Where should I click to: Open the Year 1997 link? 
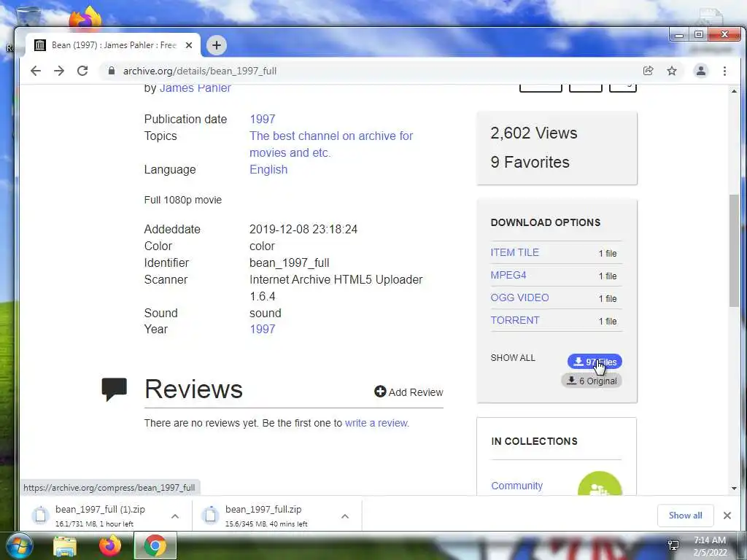[x=263, y=329]
